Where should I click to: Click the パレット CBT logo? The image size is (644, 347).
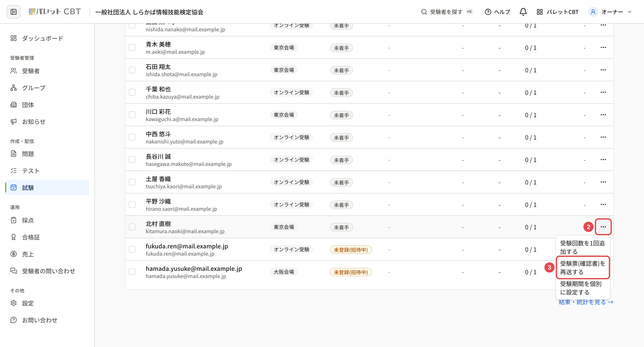55,12
